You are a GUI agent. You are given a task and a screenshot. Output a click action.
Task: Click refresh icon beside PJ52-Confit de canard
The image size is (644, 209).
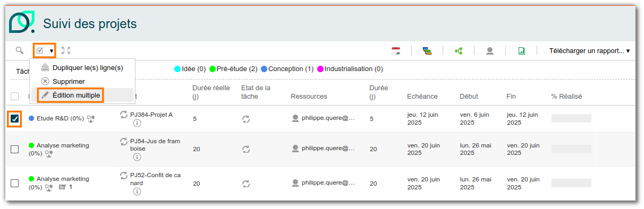[124, 175]
